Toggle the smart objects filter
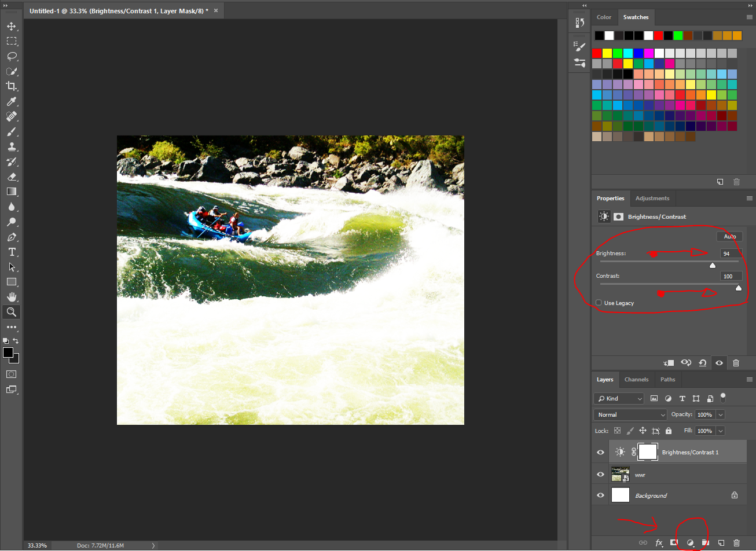 point(710,398)
